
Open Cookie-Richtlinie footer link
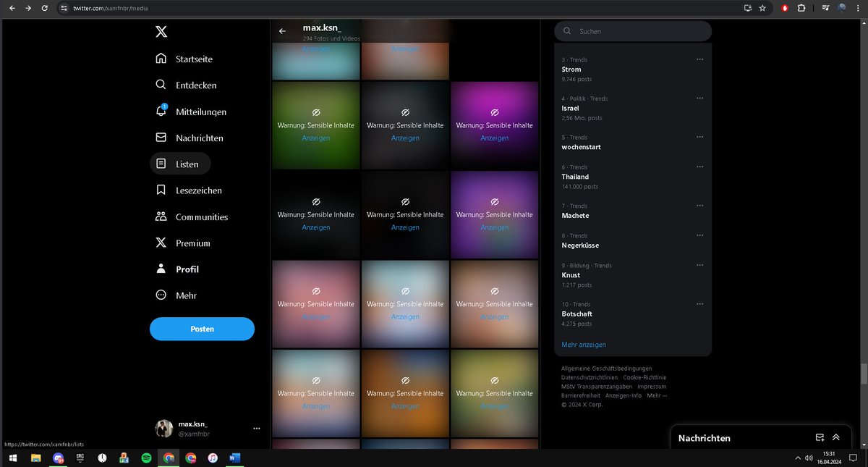click(644, 377)
